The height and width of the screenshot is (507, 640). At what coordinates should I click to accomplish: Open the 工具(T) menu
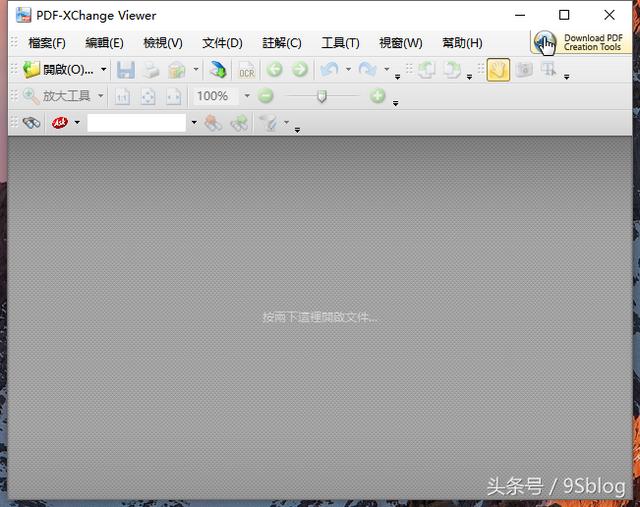tap(340, 43)
